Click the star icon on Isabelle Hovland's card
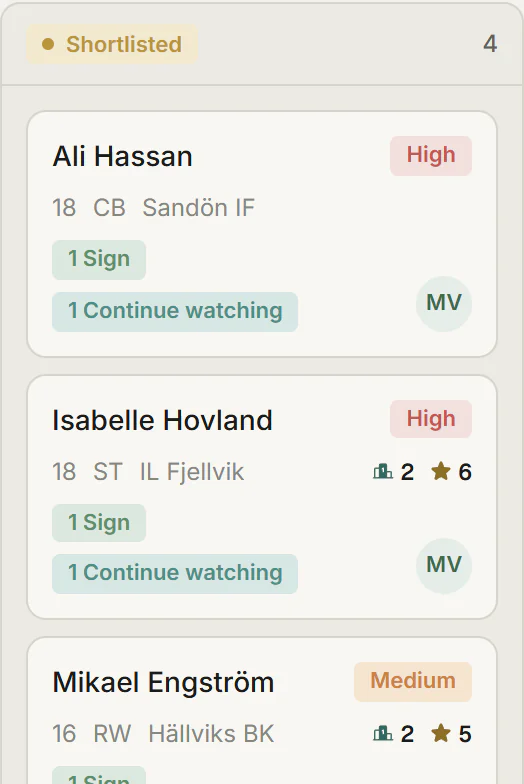Screen dimensions: 524x784 (x=440, y=471)
